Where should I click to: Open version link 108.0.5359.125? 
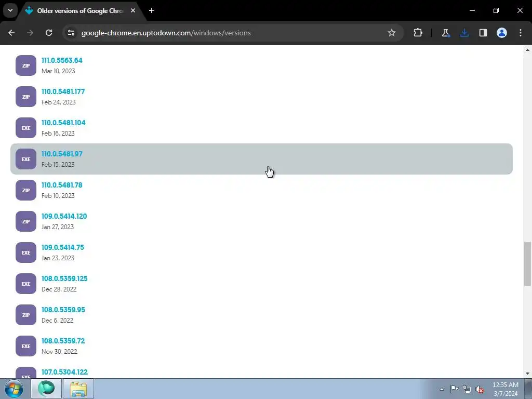point(64,279)
